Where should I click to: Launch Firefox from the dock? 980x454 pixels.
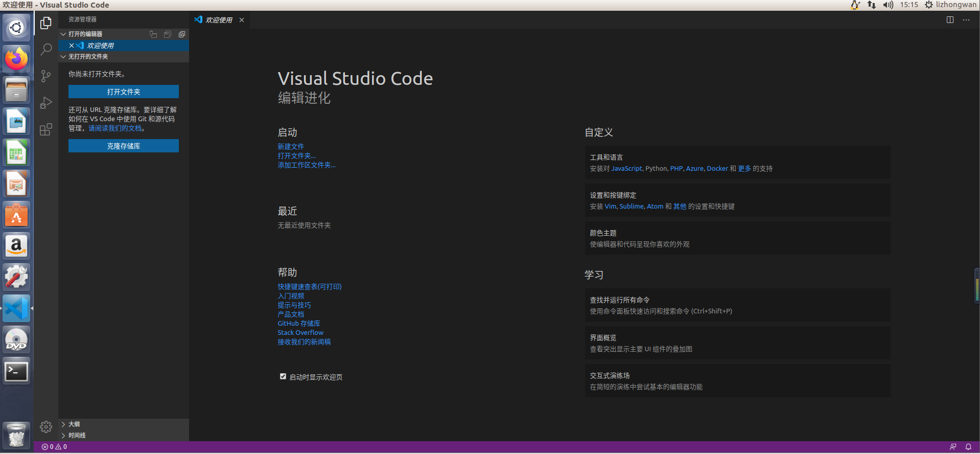coord(16,59)
